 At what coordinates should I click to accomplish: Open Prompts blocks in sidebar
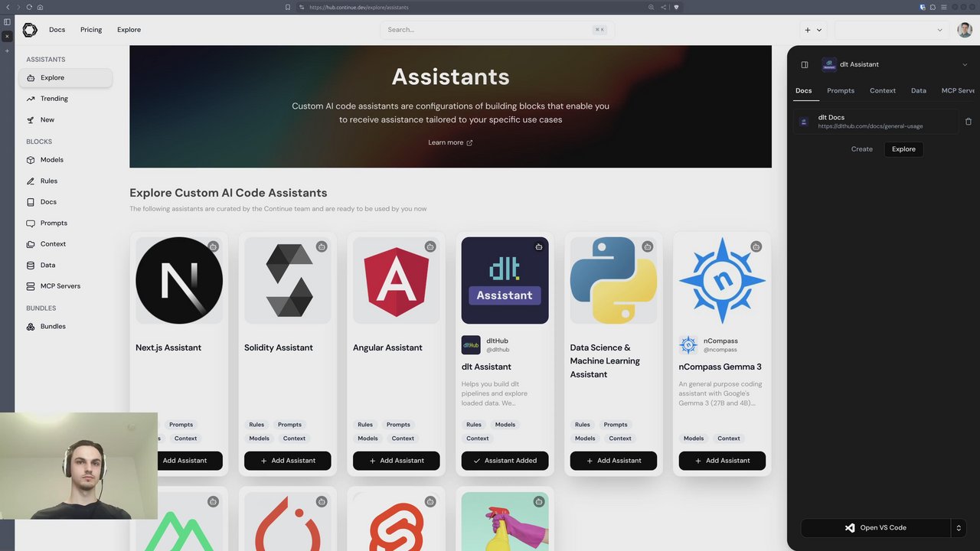pos(66,223)
